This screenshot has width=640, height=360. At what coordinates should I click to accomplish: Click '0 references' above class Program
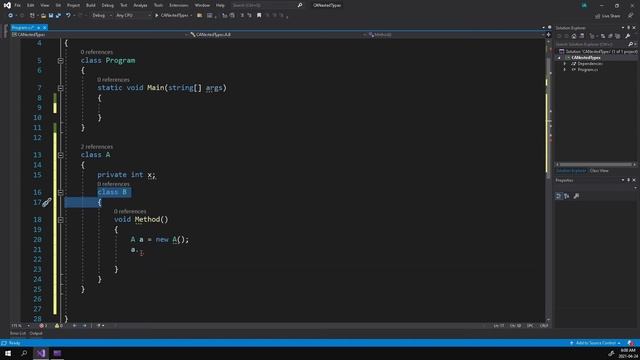click(x=97, y=52)
